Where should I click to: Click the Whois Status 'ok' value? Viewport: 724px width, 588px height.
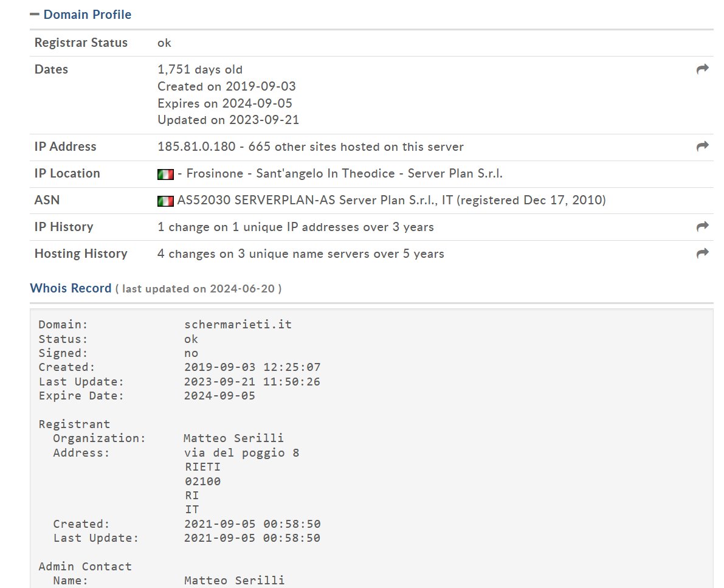[x=191, y=339]
